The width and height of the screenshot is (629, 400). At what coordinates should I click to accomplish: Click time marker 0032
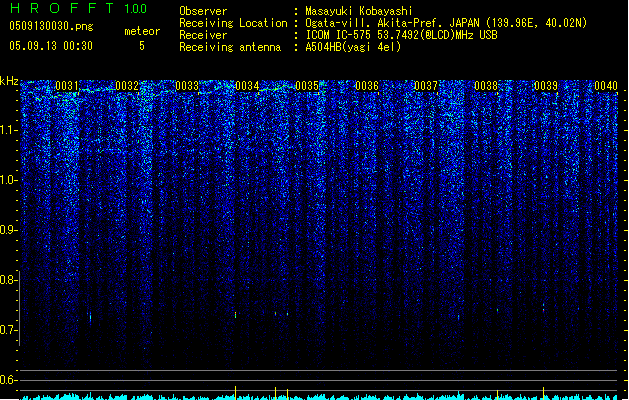127,86
